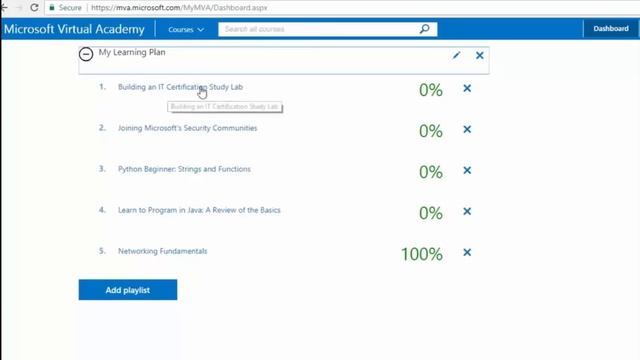Edit My Learning Plan with the pencil icon

point(456,55)
